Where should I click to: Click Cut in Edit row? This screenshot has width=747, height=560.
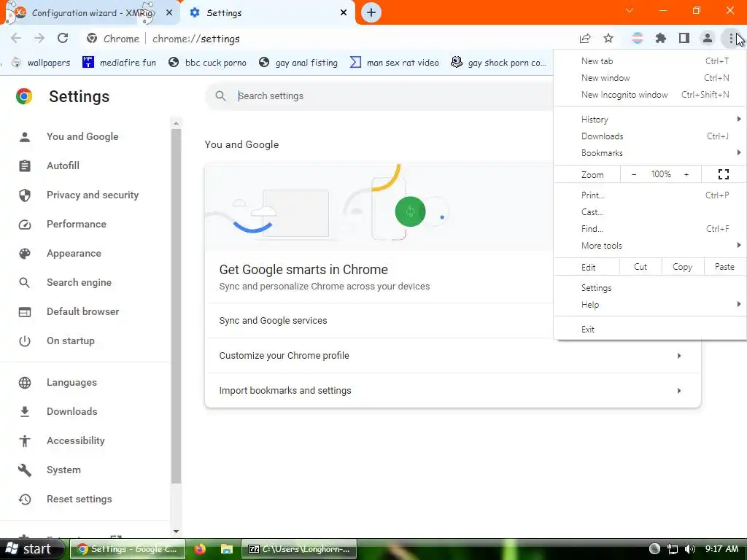click(640, 267)
